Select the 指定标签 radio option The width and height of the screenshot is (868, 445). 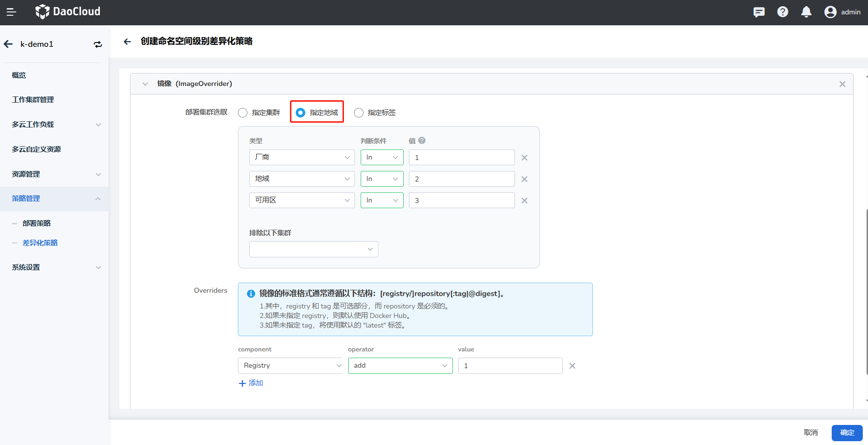coord(358,113)
